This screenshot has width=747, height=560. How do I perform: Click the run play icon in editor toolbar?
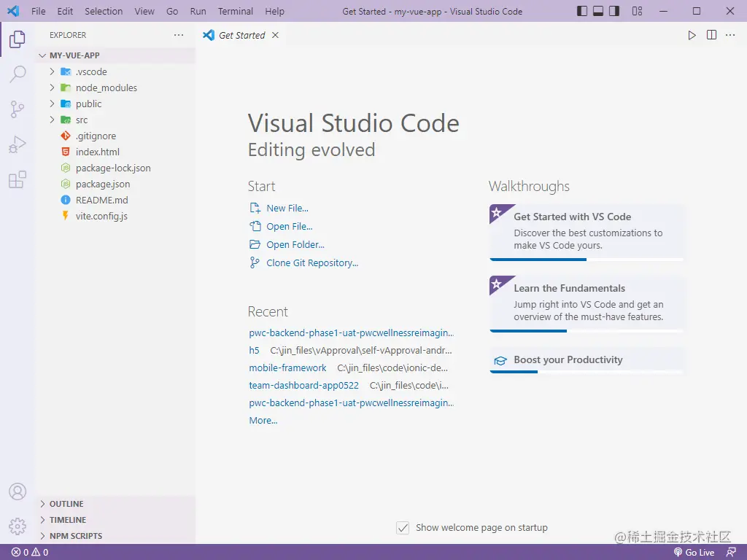click(692, 35)
